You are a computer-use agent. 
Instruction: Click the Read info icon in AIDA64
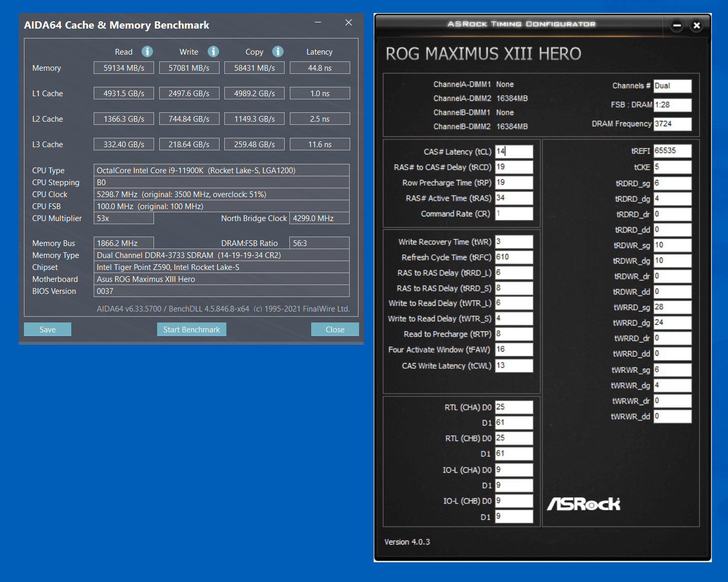pyautogui.click(x=147, y=51)
